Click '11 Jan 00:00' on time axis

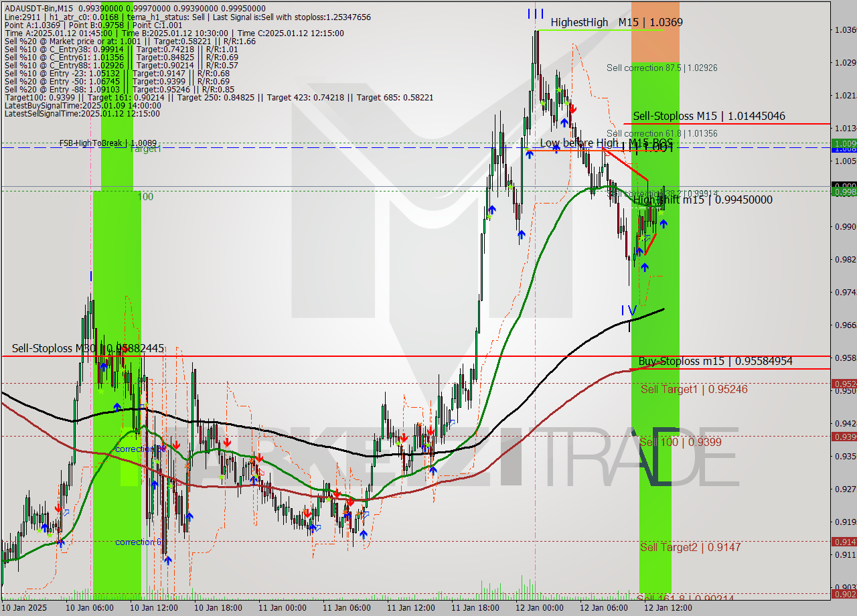point(282,608)
